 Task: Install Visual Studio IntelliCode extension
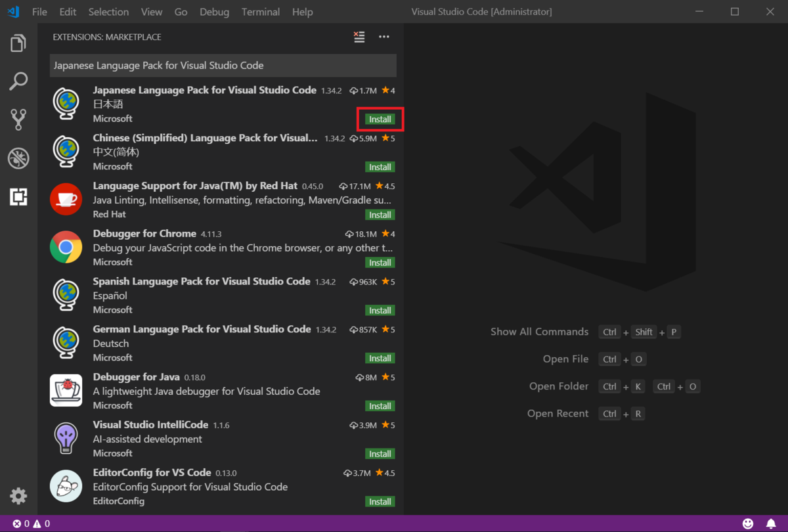coord(380,454)
